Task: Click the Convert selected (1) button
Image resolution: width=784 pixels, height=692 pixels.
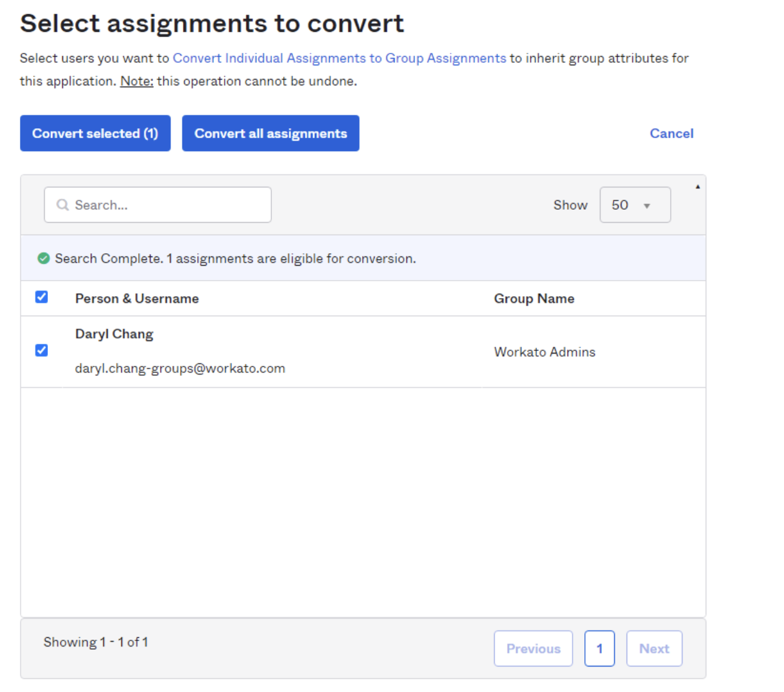Action: pyautogui.click(x=95, y=133)
